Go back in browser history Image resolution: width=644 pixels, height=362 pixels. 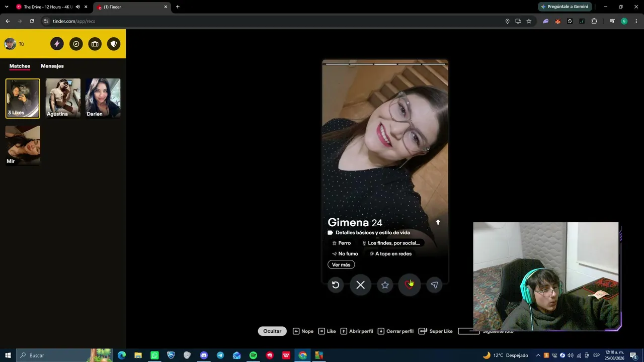(8, 21)
